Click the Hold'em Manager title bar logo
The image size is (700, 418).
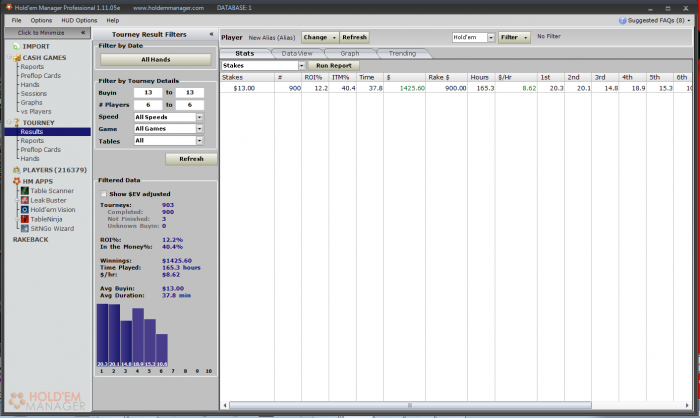click(x=9, y=8)
